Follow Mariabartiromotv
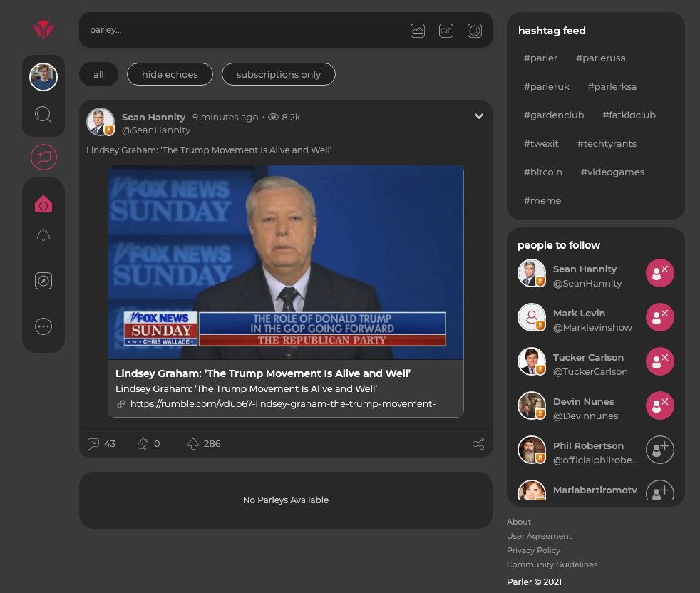 tap(660, 490)
